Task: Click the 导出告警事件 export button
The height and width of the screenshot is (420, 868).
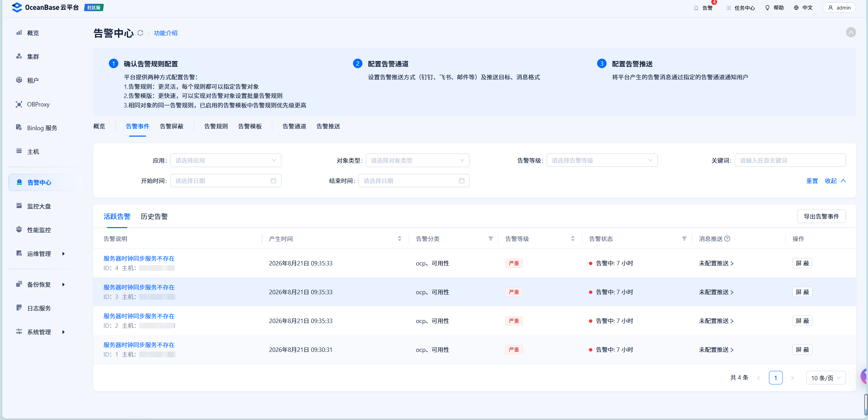Action: point(821,216)
